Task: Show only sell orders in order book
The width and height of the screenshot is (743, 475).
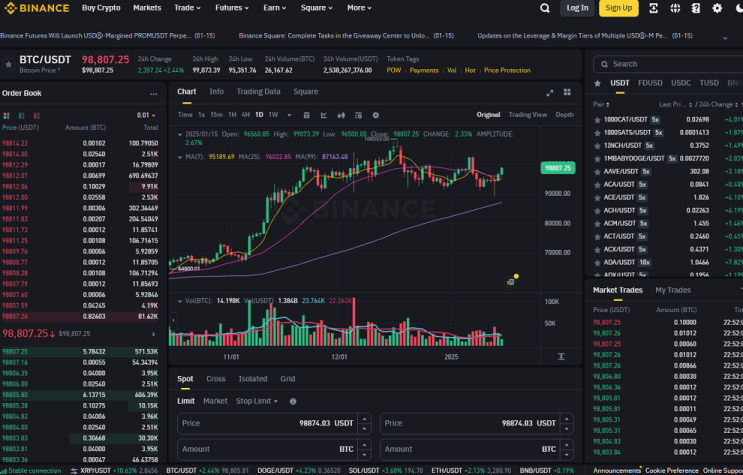Action: pos(36,116)
